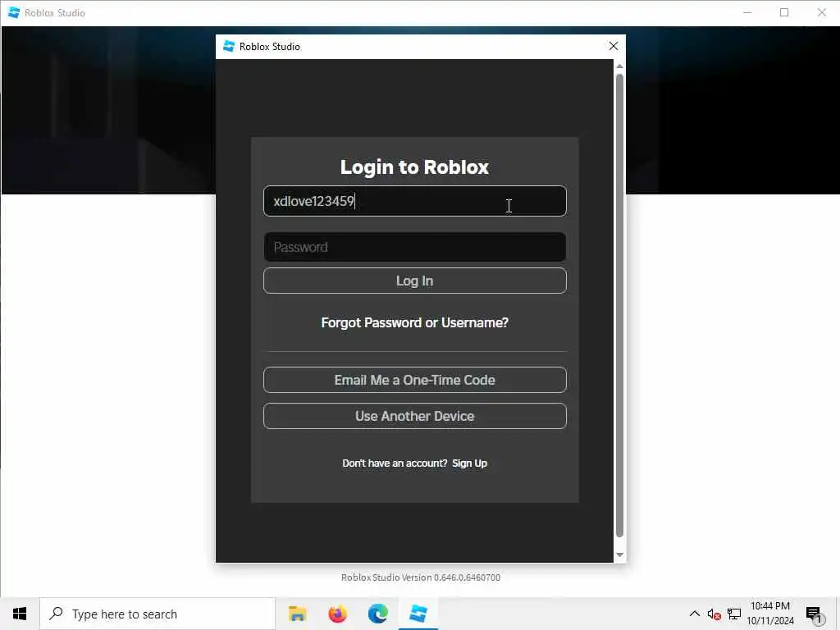Open the network tray icon

coord(734,614)
